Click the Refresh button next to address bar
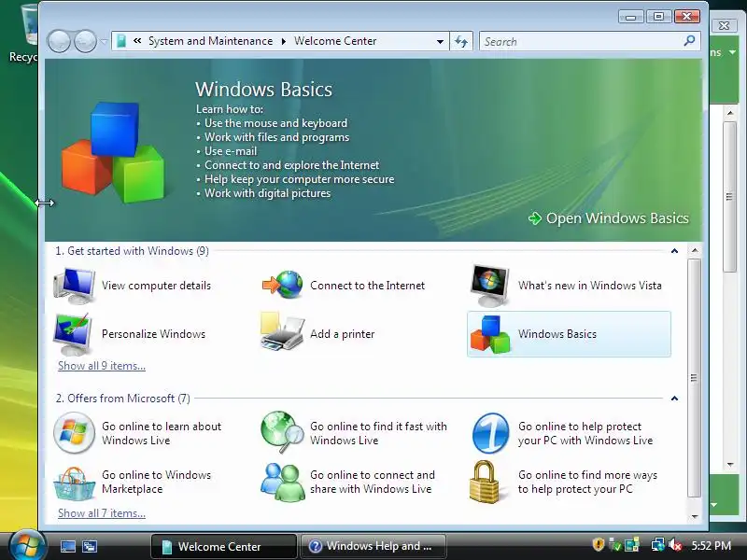Viewport: 747px width, 560px height. (x=461, y=41)
